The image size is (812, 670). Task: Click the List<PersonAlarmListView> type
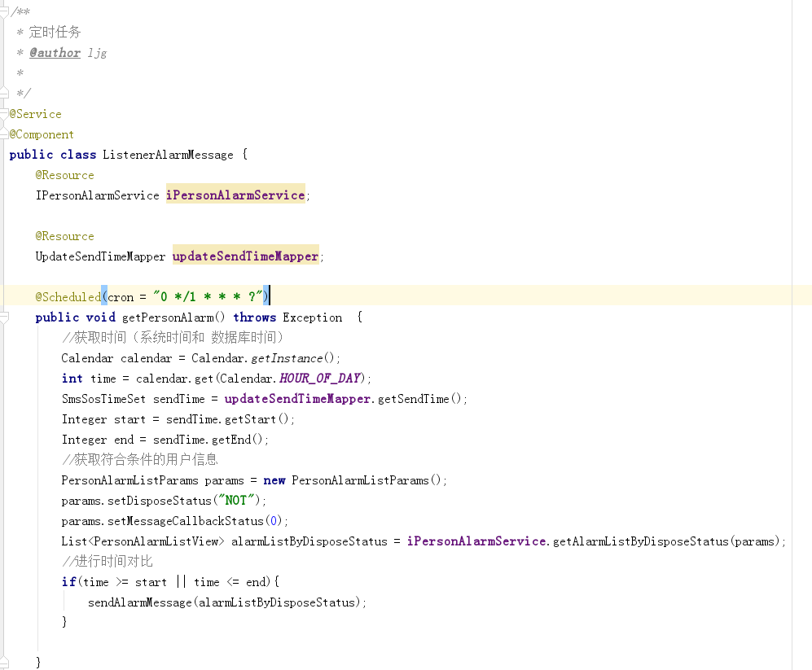click(143, 541)
